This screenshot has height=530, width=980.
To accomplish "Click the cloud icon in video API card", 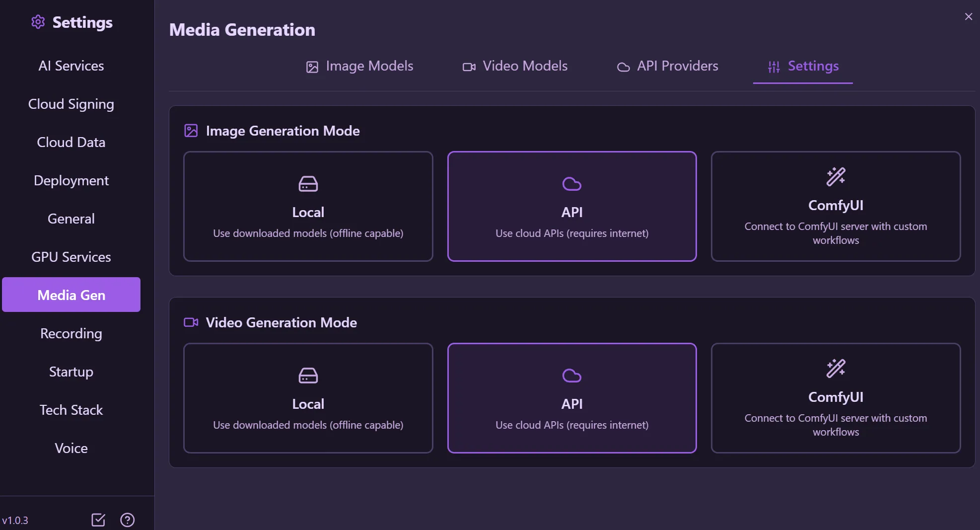I will coord(572,376).
